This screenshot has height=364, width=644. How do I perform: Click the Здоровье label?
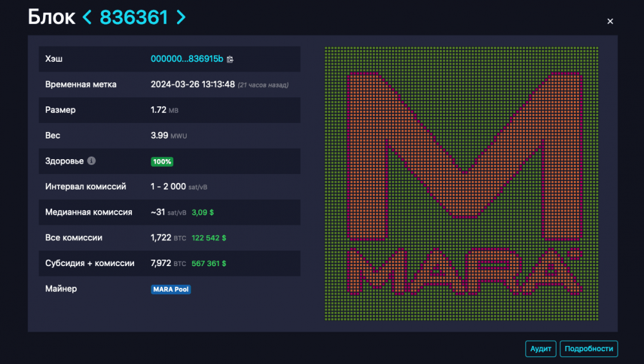point(64,161)
